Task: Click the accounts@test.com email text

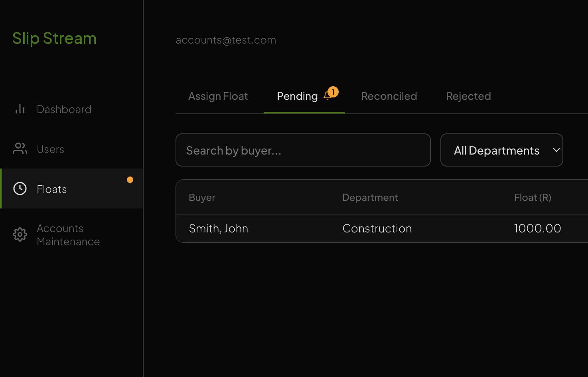Action: (x=226, y=40)
